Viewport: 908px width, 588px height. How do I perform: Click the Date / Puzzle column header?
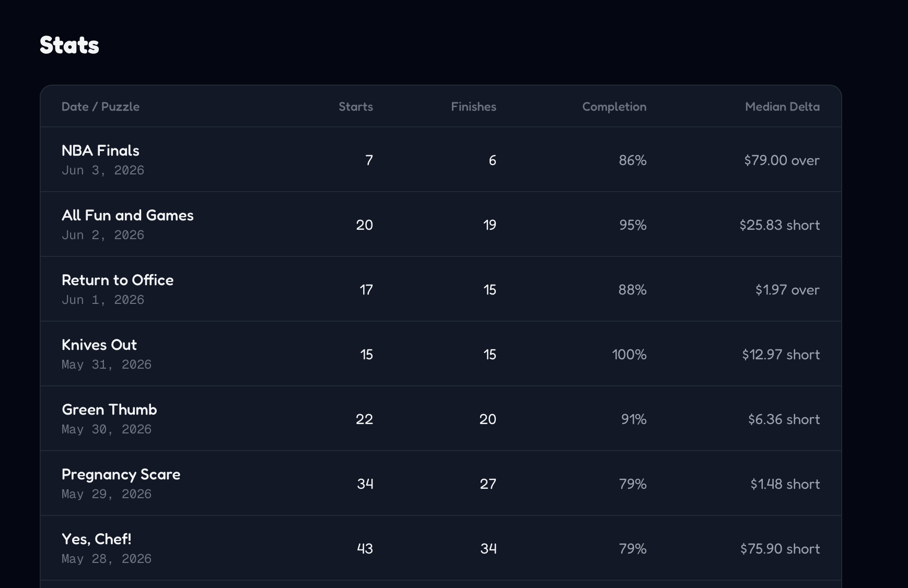pos(100,107)
